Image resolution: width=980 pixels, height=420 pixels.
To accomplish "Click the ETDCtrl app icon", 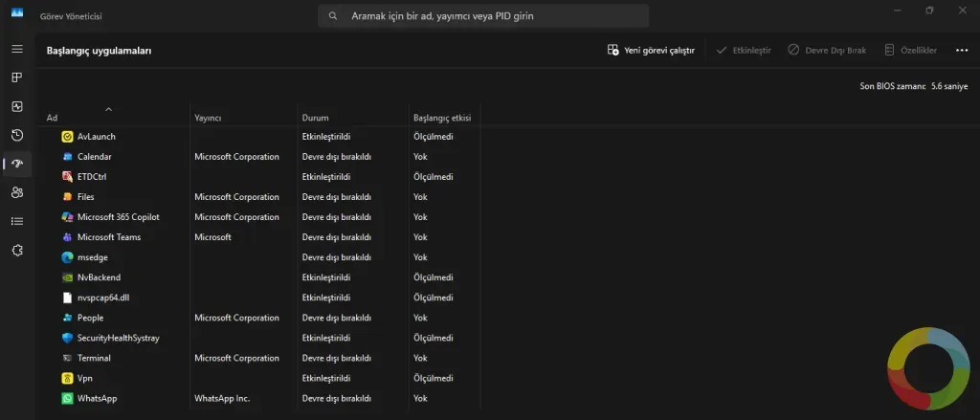I will pos(67,177).
